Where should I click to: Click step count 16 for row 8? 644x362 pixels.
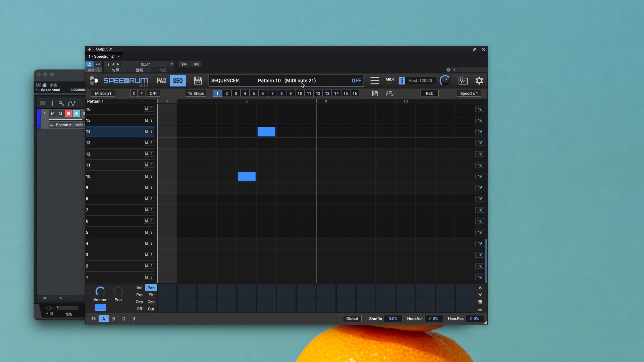pos(480,199)
